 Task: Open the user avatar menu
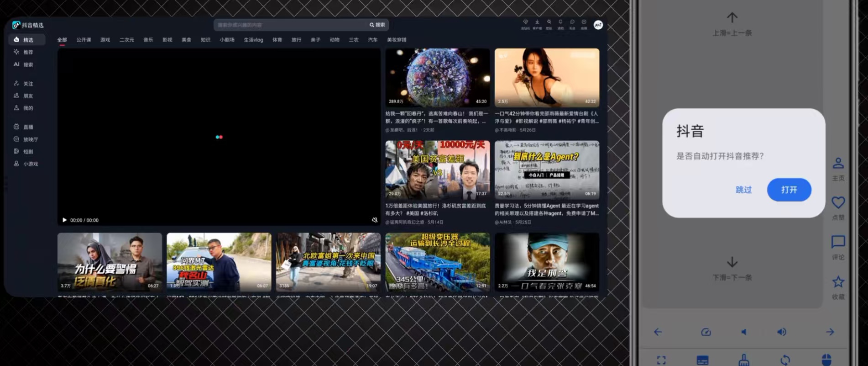click(x=598, y=25)
